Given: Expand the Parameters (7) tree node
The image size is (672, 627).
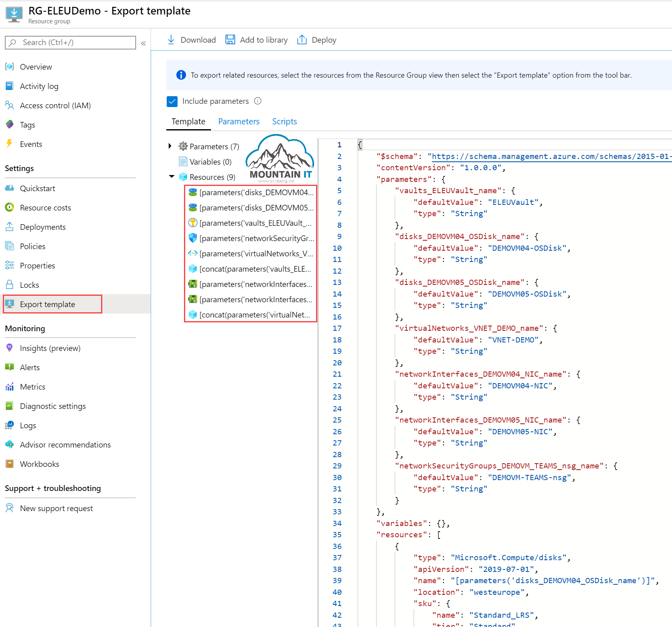Looking at the screenshot, I should click(170, 146).
